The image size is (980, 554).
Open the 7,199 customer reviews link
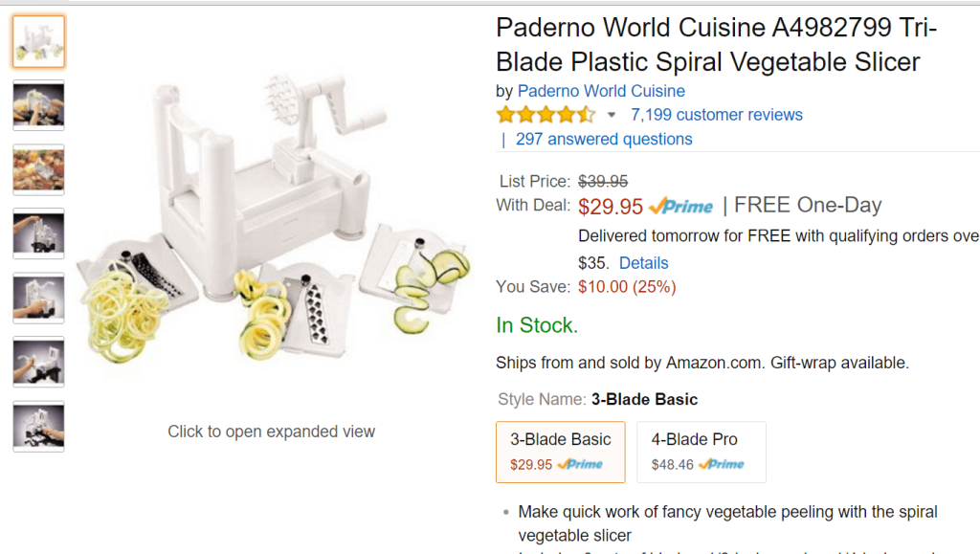pos(716,115)
